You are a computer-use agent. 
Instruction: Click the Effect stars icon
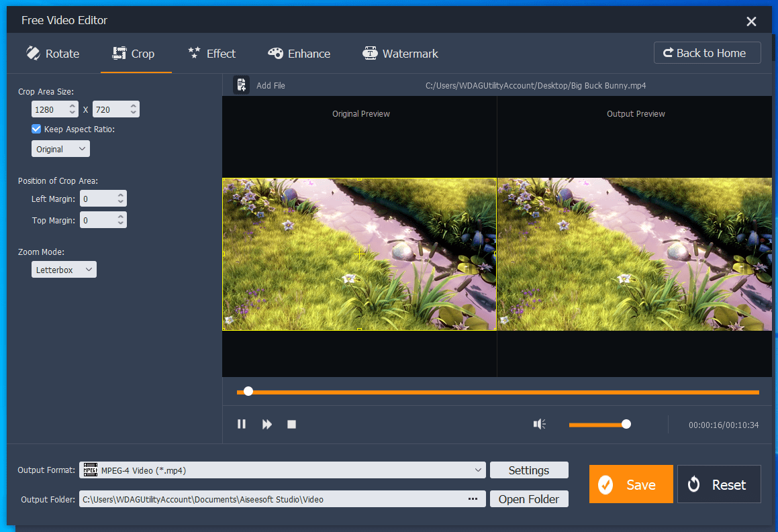tap(194, 52)
